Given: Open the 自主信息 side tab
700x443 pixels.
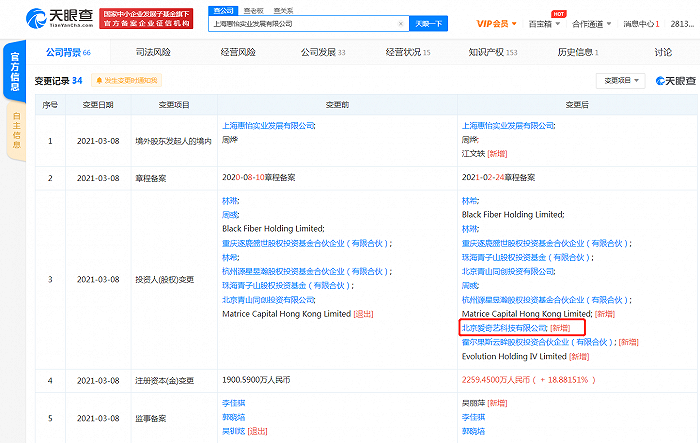Looking at the screenshot, I should coord(15,132).
